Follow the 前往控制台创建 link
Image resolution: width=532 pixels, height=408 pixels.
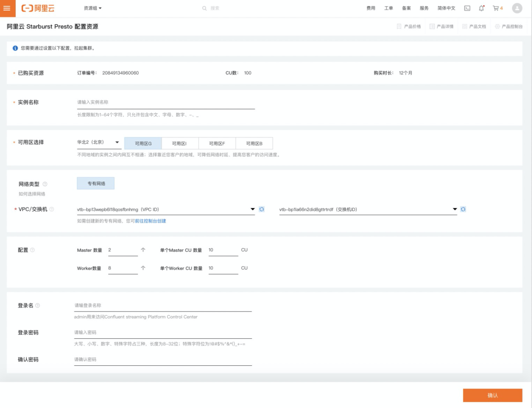coord(150,221)
